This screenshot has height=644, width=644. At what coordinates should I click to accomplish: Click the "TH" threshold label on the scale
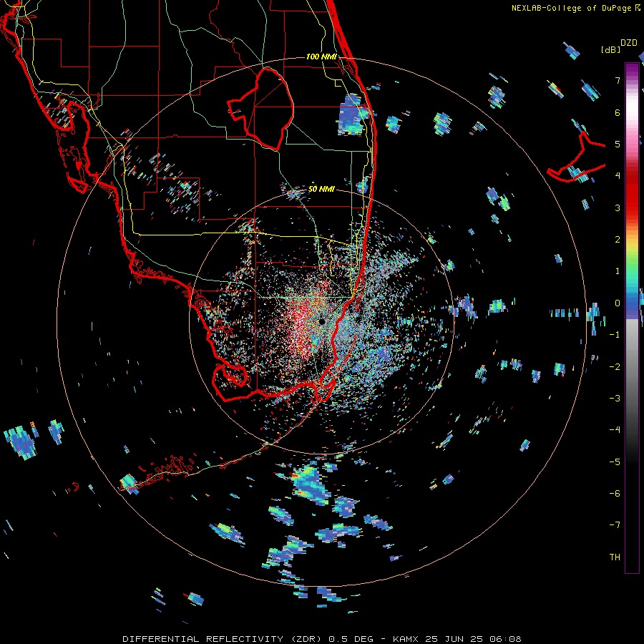[615, 557]
